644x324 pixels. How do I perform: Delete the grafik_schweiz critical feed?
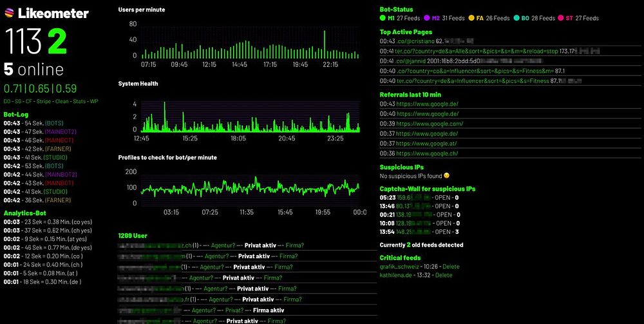(451, 267)
